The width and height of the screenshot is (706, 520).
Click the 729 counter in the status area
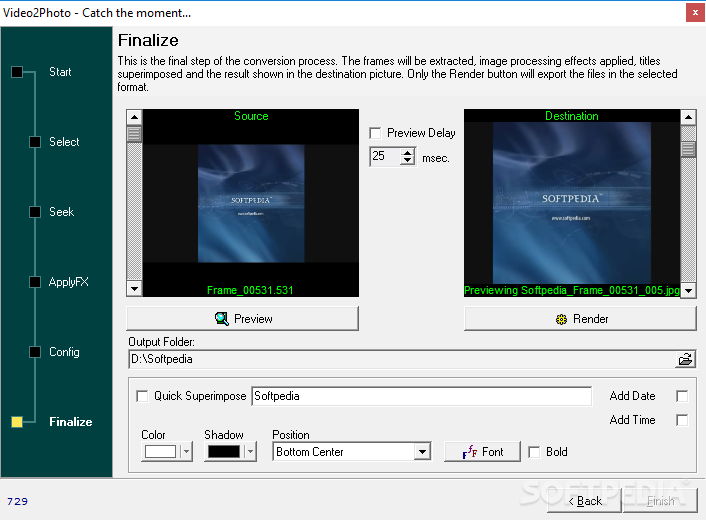tap(17, 501)
